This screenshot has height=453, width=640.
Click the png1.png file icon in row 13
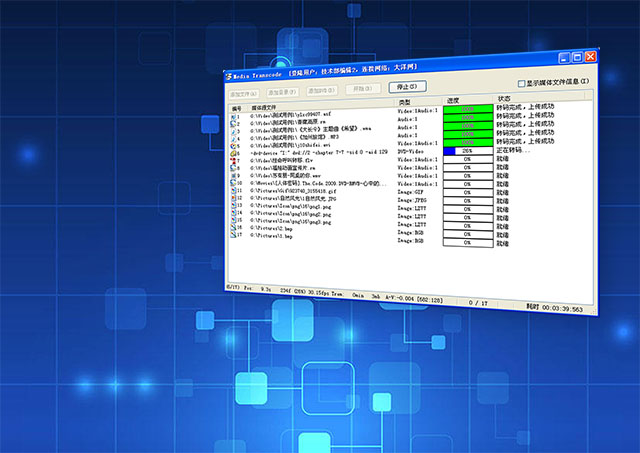click(x=233, y=205)
